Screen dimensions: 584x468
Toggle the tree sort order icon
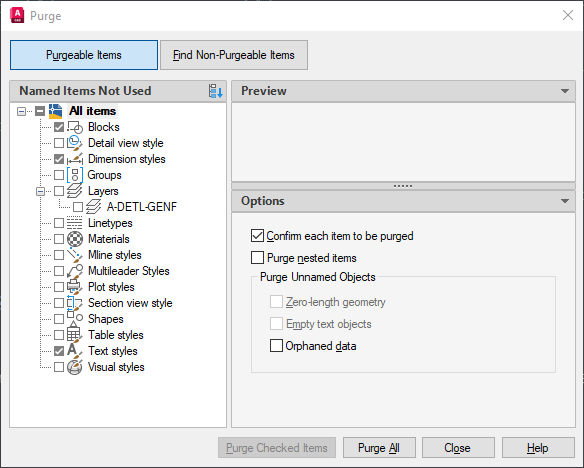(x=216, y=91)
